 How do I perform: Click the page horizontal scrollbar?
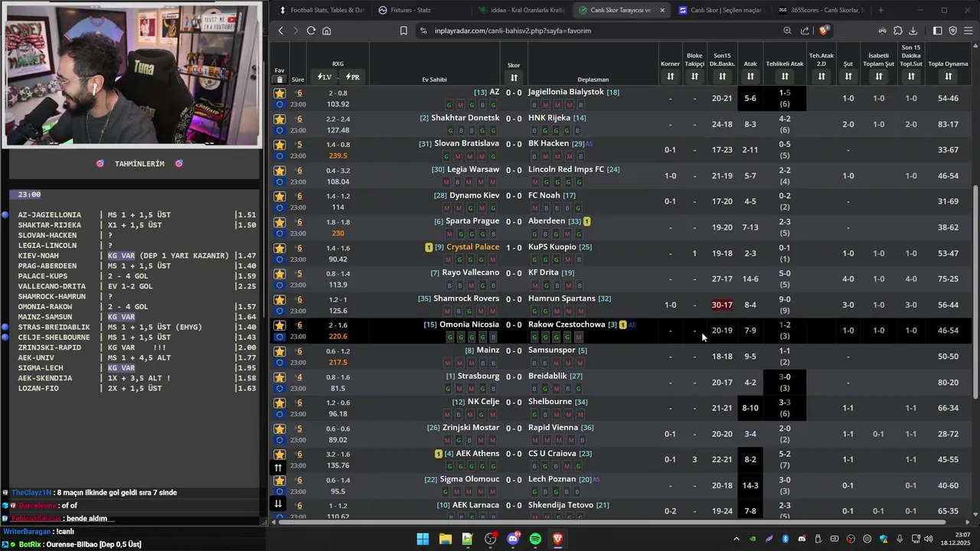614,522
